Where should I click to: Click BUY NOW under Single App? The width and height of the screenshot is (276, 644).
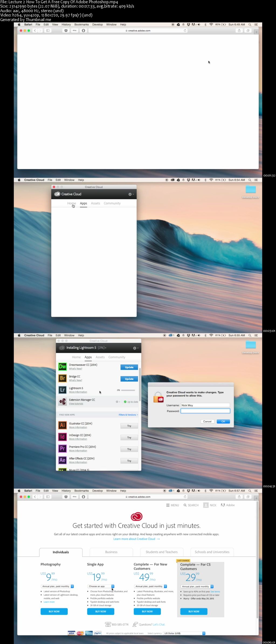tap(101, 611)
